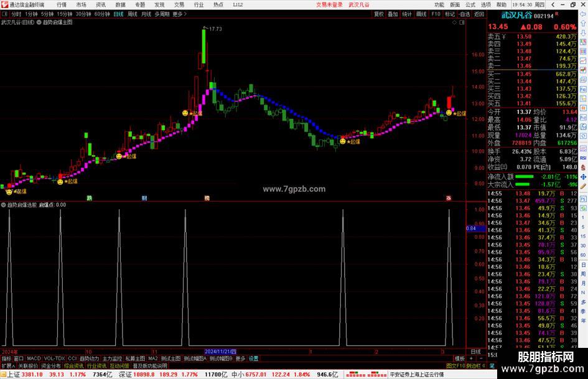Click the 上证 index status icon
588x379 pixels.
pyautogui.click(x=3, y=374)
